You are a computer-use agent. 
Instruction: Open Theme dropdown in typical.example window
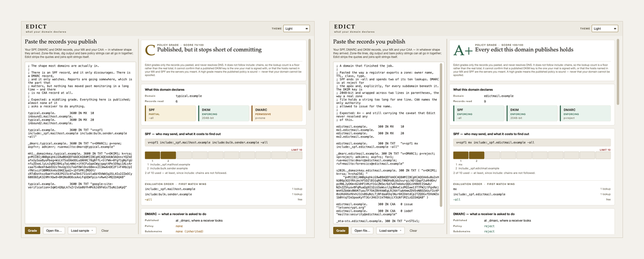tap(296, 28)
